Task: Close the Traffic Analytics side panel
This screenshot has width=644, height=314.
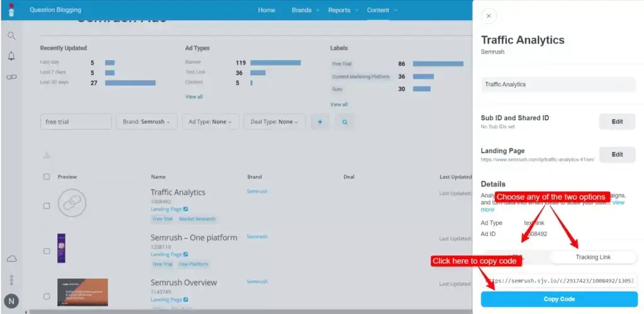Action: (488, 16)
